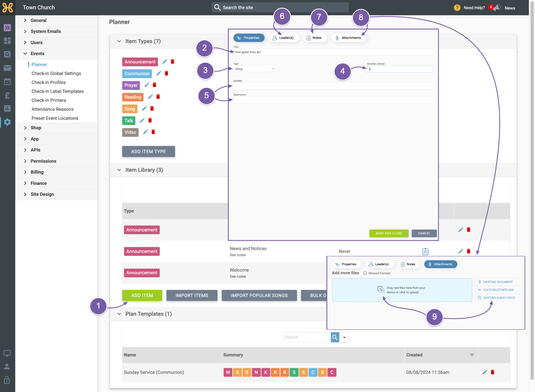
Task: Open the finance pound icon in sidebar
Action: [x=7, y=95]
